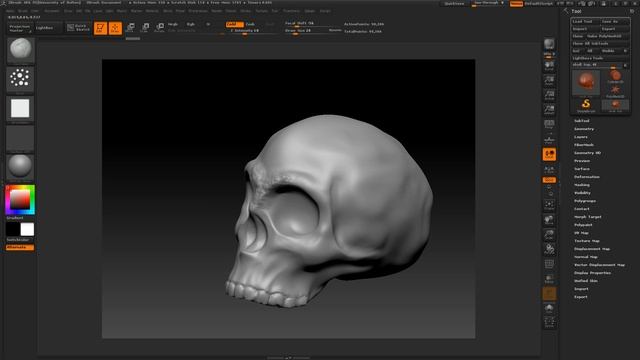Open the gray material sphere picker

click(20, 167)
